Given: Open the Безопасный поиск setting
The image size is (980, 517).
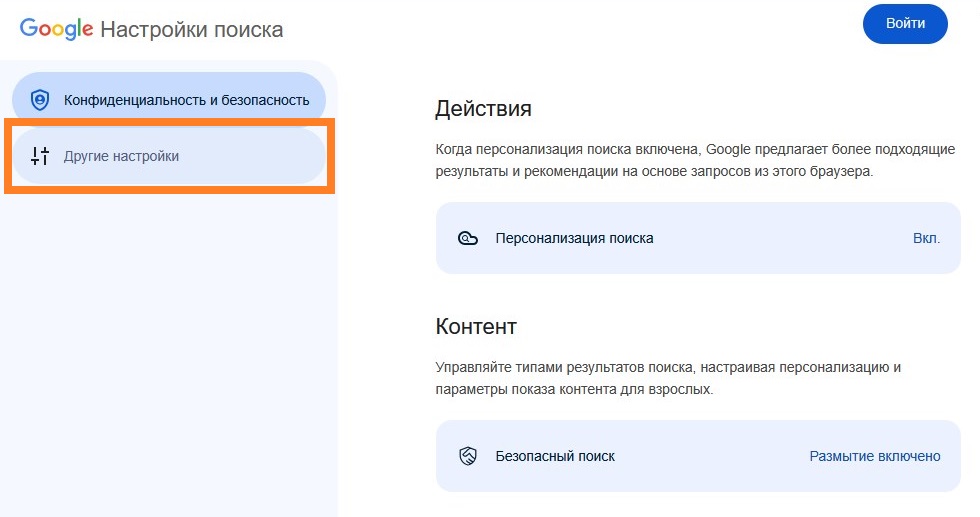Looking at the screenshot, I should tap(555, 456).
